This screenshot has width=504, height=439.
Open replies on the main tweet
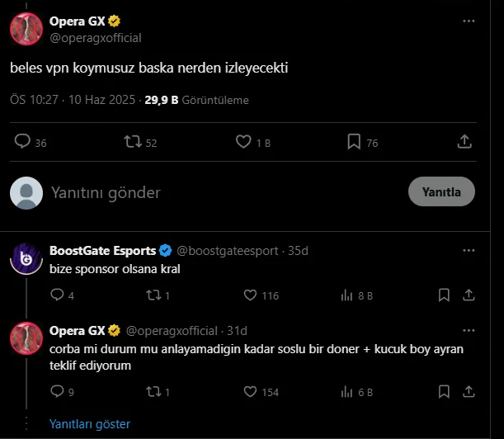click(23, 142)
